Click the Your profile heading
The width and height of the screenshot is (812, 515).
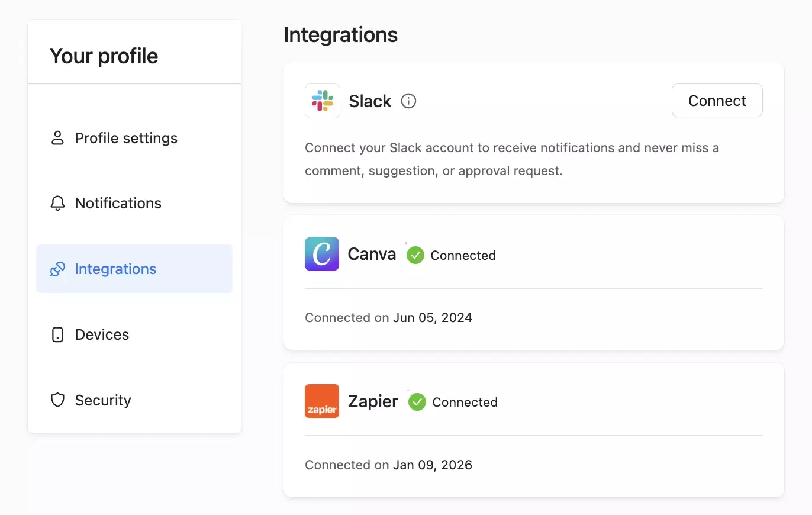[x=104, y=56]
